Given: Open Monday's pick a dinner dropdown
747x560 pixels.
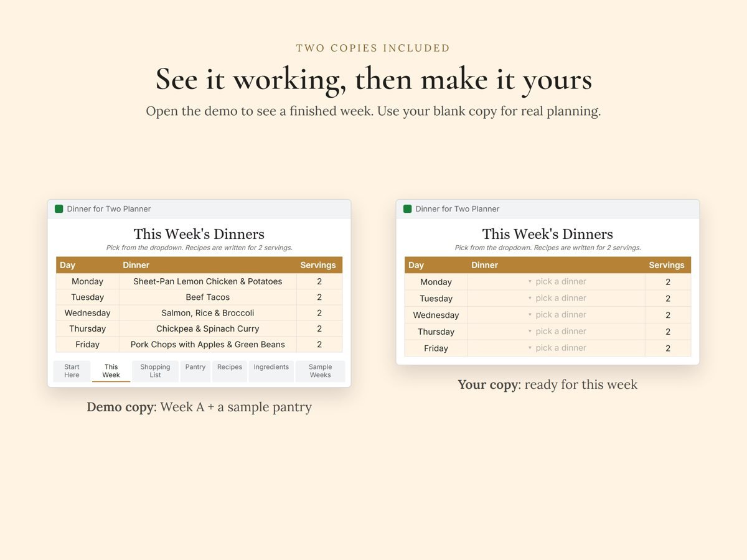Looking at the screenshot, I should (x=557, y=282).
